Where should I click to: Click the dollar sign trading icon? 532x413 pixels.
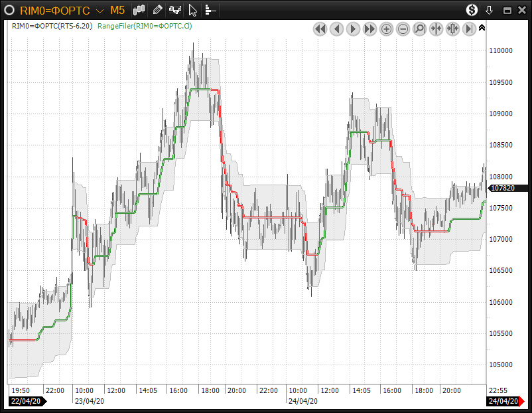click(x=472, y=10)
